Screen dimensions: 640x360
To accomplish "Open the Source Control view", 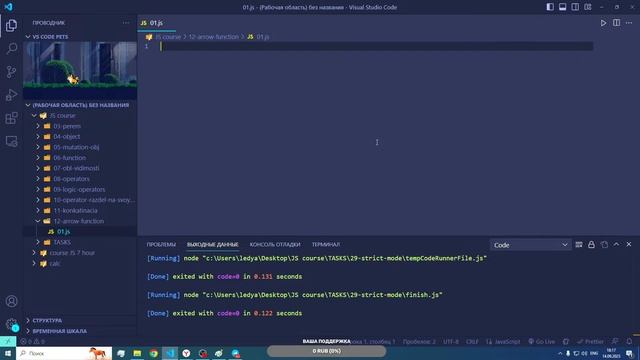I will (x=11, y=72).
